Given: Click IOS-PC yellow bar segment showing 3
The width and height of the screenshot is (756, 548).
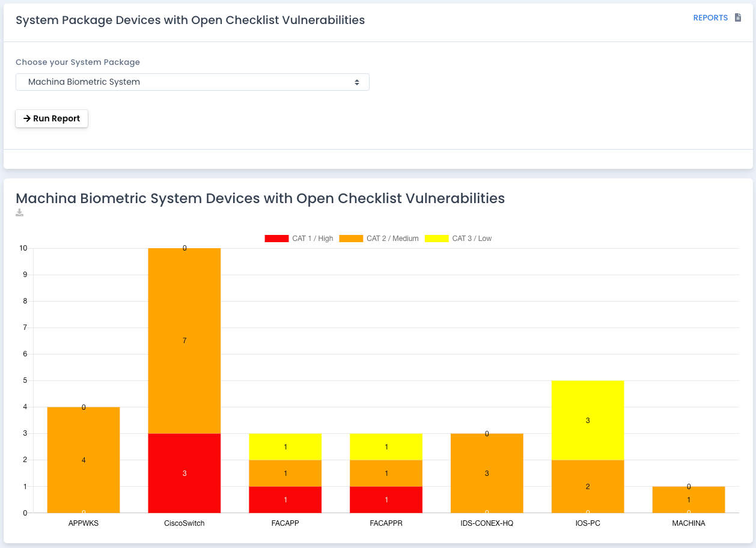Looking at the screenshot, I should (x=588, y=420).
